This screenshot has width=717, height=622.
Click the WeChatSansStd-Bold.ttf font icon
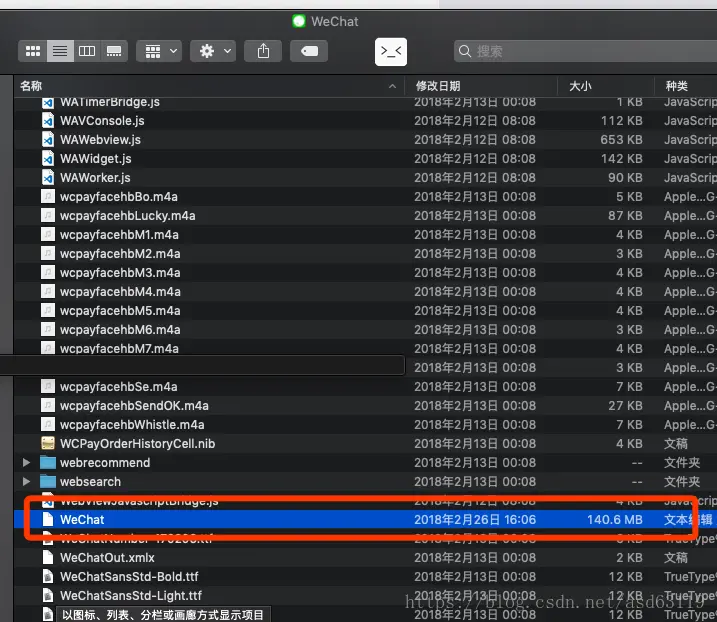[x=48, y=577]
